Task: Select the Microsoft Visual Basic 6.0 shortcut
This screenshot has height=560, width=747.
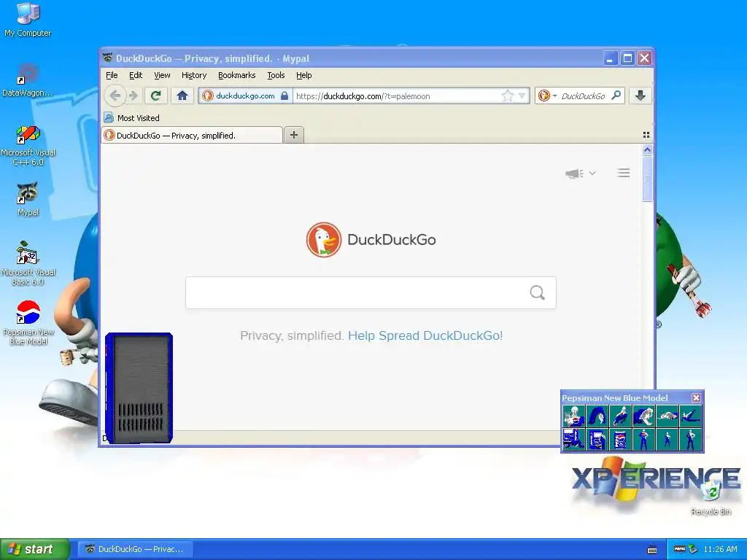Action: tap(28, 263)
